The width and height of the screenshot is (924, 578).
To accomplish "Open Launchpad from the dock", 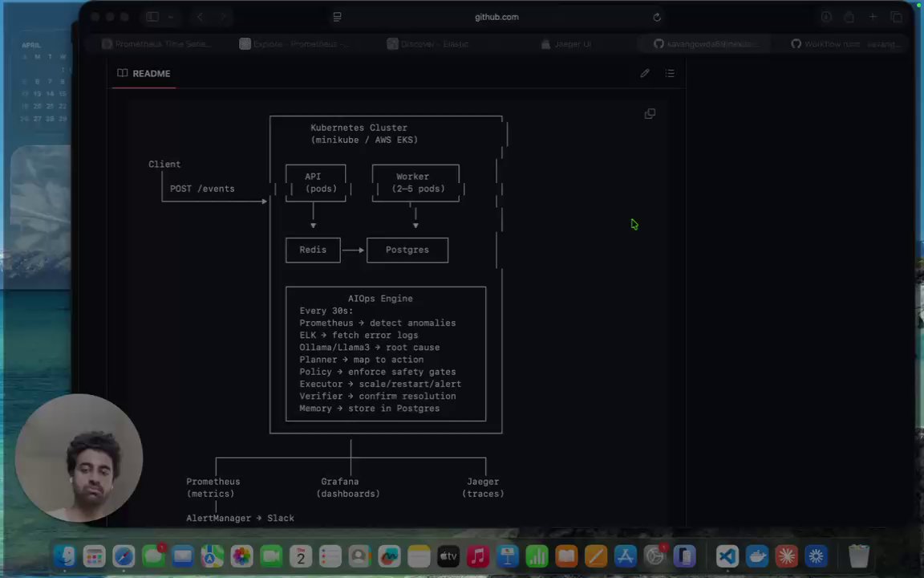I will [x=95, y=556].
